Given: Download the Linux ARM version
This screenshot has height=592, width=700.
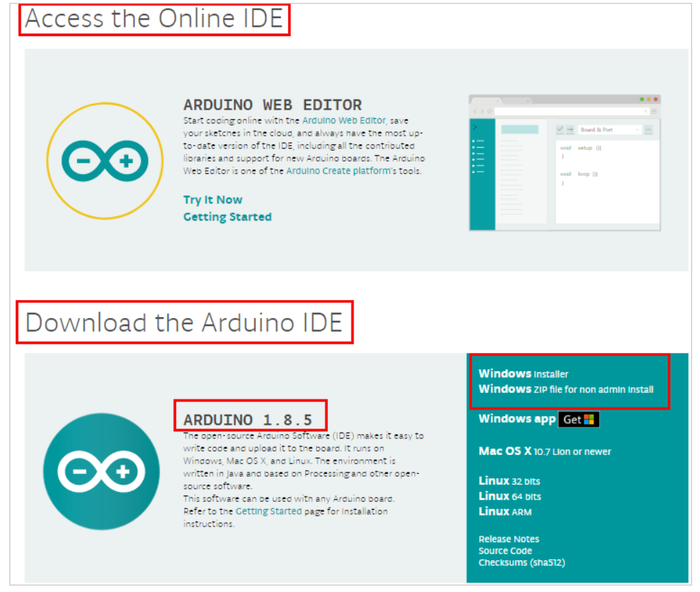Looking at the screenshot, I should coord(505,512).
